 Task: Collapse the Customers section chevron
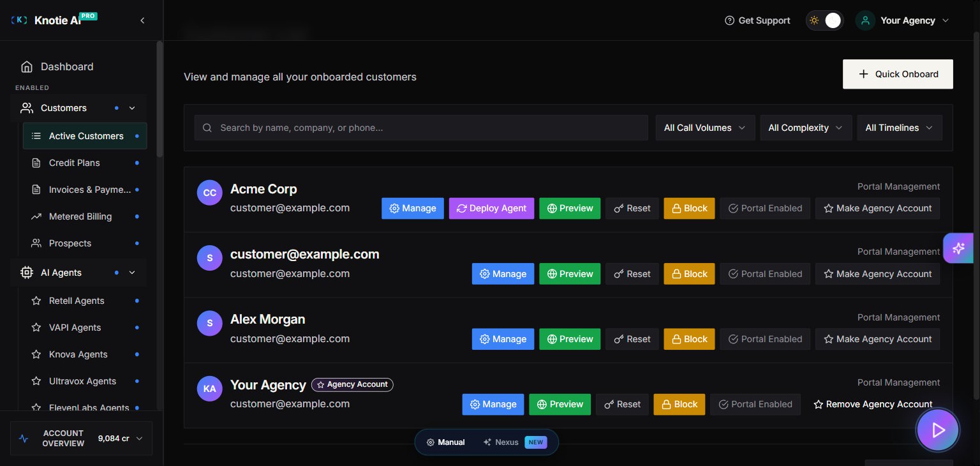132,108
